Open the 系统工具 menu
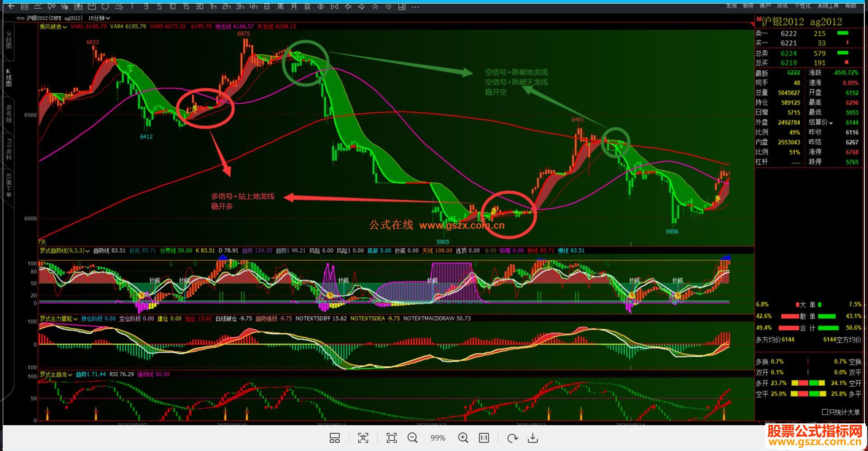This screenshot has height=451, width=868. click(828, 6)
